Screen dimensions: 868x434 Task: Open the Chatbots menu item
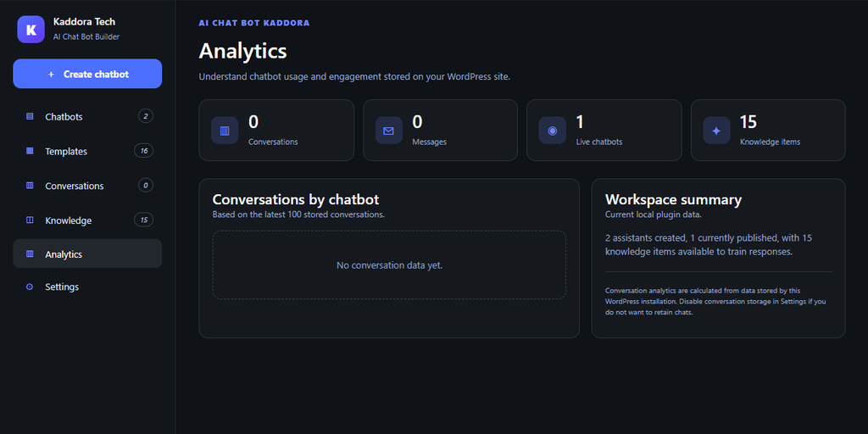[87, 117]
